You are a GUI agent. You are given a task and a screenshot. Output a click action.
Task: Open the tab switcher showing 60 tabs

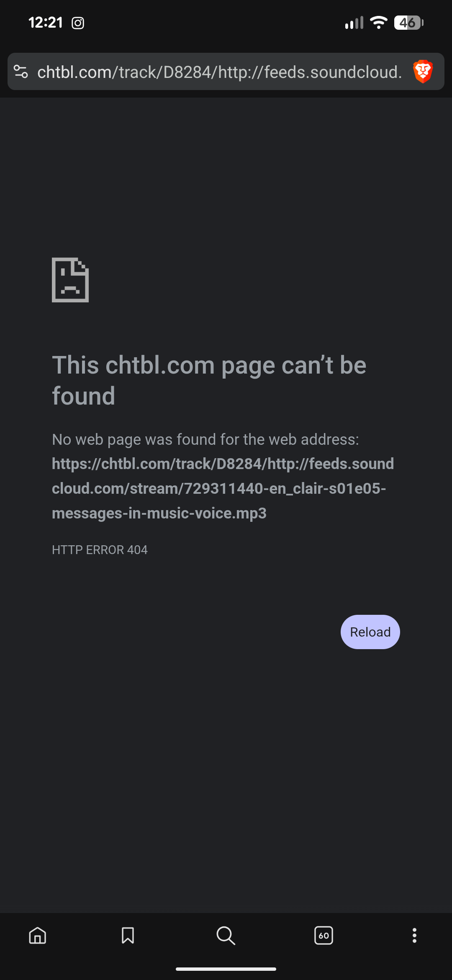click(x=324, y=935)
